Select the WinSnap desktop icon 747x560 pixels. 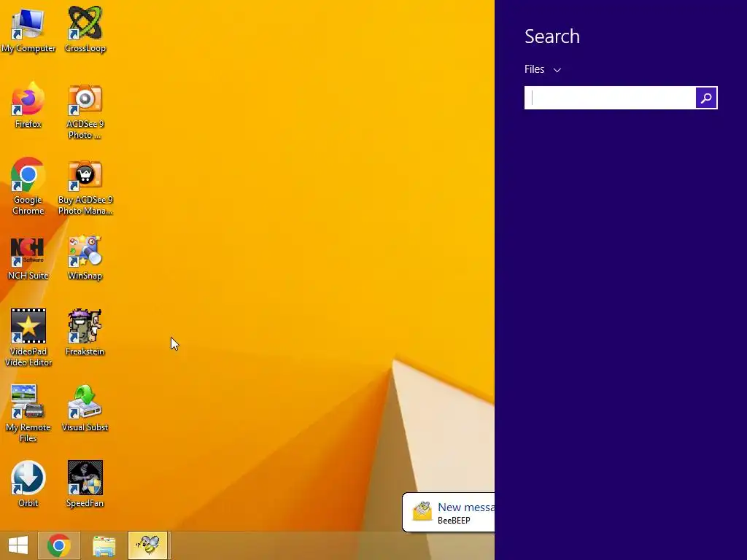click(85, 257)
